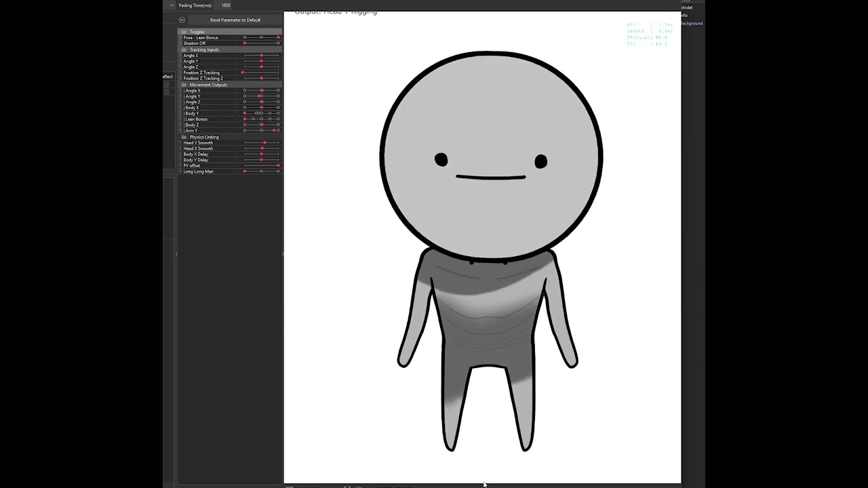This screenshot has height=488, width=868.
Task: Collapse the Movement Outputs folder
Action: tap(184, 85)
